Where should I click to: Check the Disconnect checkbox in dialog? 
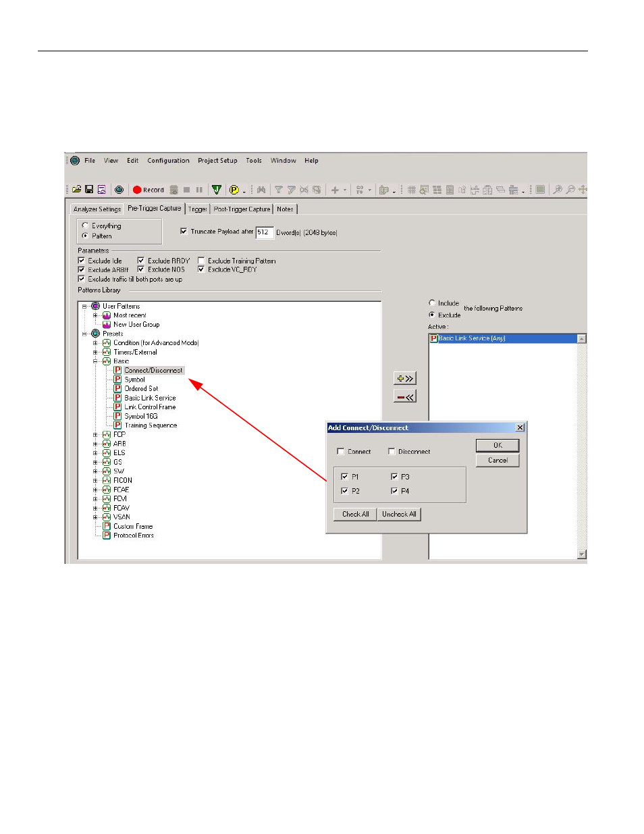(x=392, y=452)
